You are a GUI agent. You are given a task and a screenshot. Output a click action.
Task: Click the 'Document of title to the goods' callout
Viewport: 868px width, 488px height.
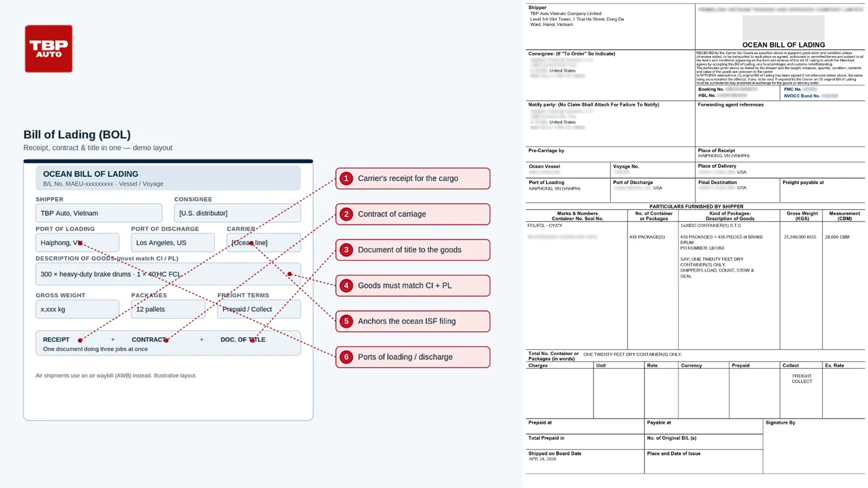click(x=412, y=250)
